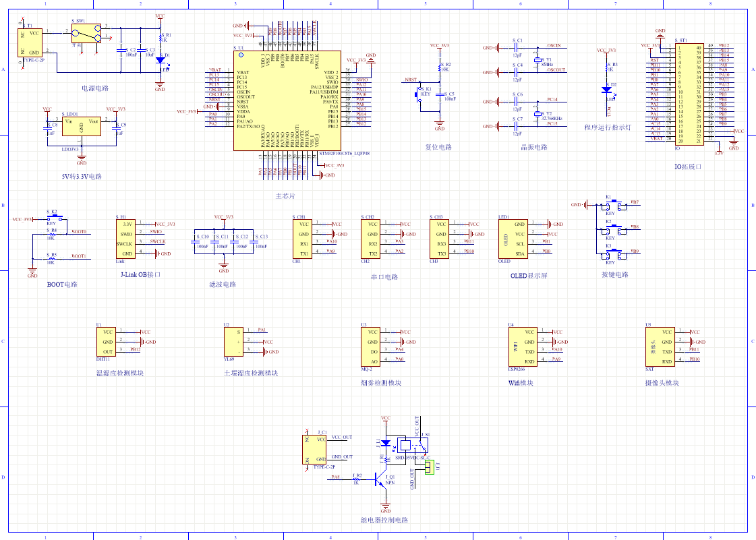The width and height of the screenshot is (756, 540).
Task: Click the S_D2 program indicator LED
Action: (606, 90)
